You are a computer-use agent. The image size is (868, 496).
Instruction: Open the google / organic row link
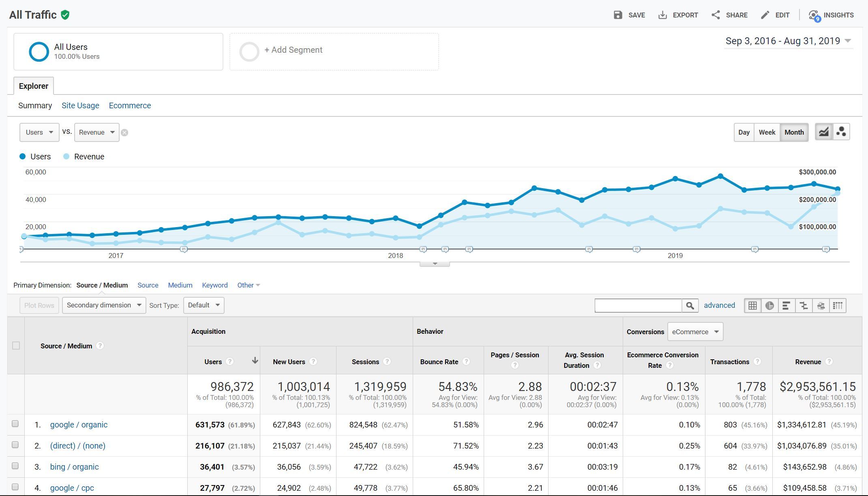(79, 425)
